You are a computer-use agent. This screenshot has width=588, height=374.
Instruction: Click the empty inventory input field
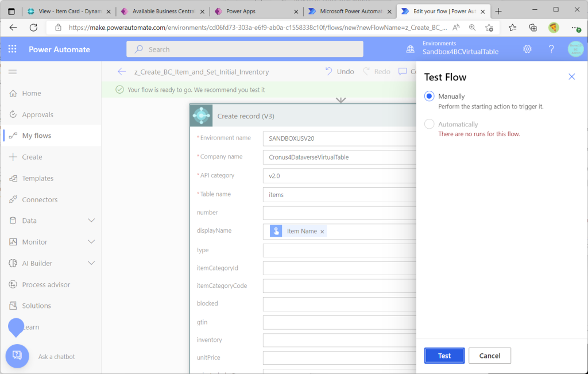340,340
